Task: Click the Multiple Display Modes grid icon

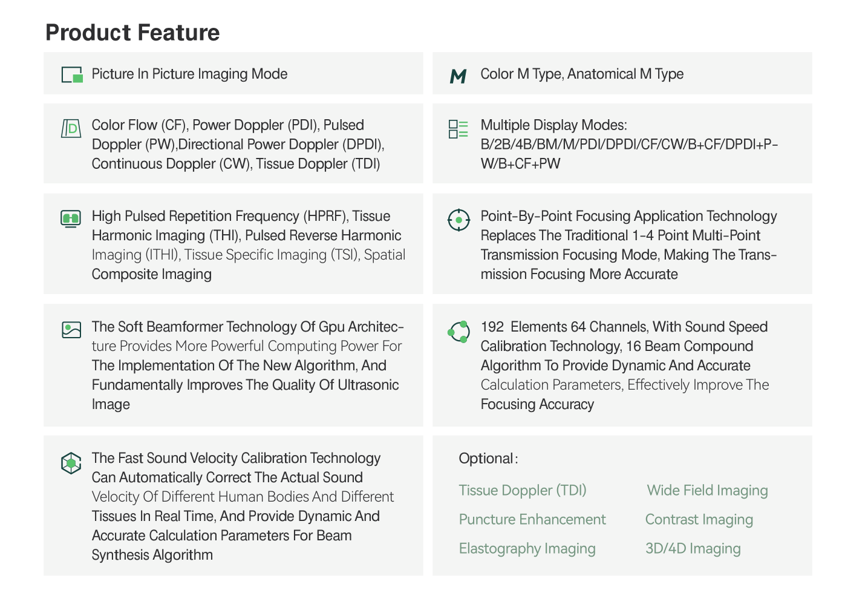Action: coord(458,129)
